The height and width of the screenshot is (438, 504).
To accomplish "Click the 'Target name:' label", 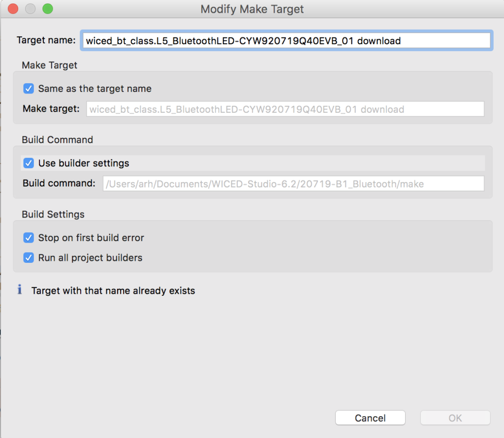I will tap(46, 40).
